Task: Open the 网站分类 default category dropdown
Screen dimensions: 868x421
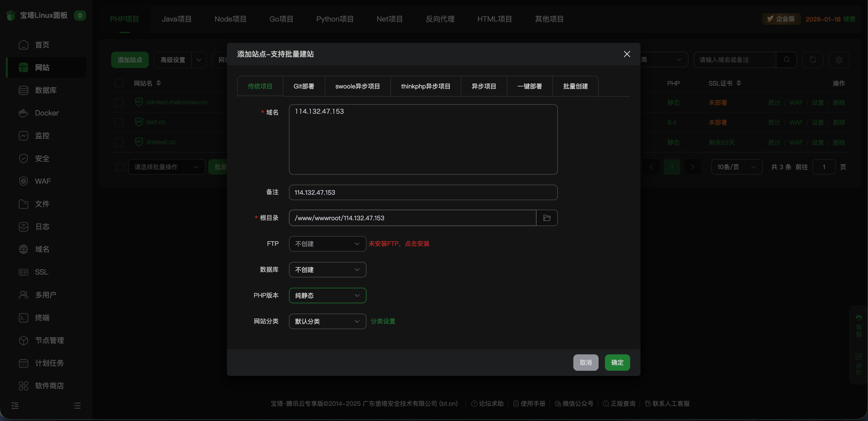Action: coord(327,321)
